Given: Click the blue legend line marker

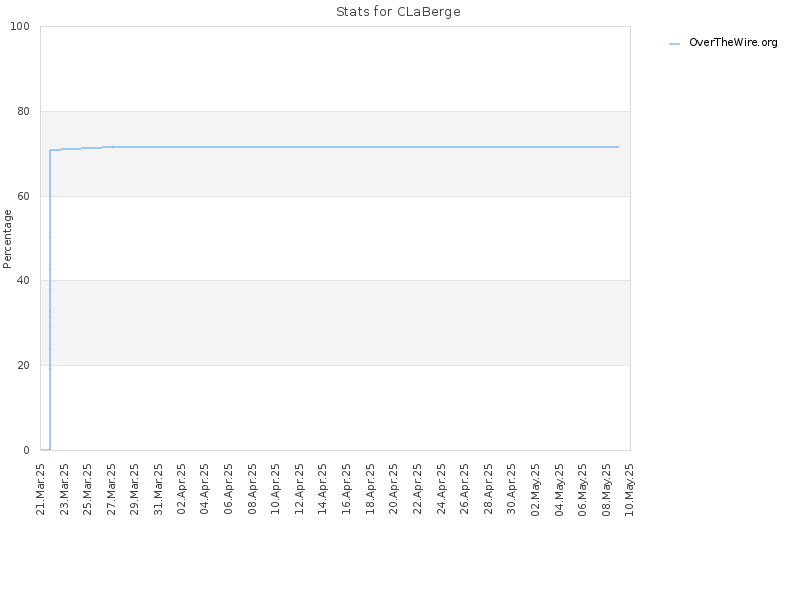Looking at the screenshot, I should 674,44.
